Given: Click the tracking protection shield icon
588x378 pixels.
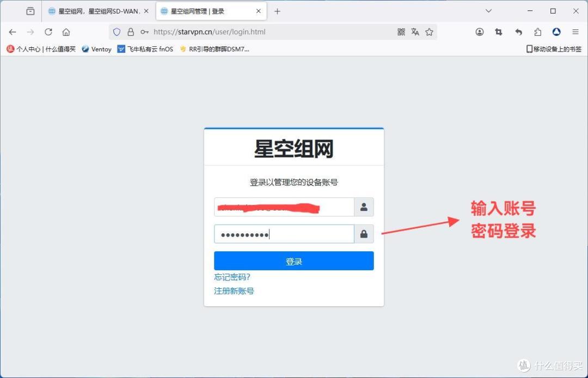Looking at the screenshot, I should click(117, 32).
